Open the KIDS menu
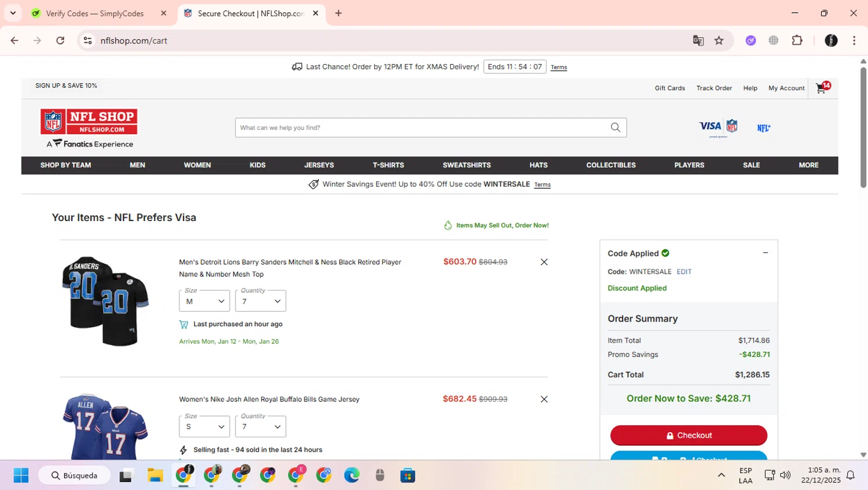 (258, 165)
